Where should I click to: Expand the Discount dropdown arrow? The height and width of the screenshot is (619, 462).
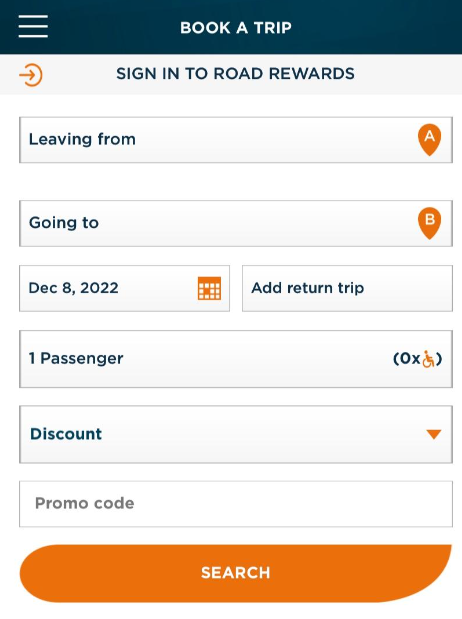point(434,434)
